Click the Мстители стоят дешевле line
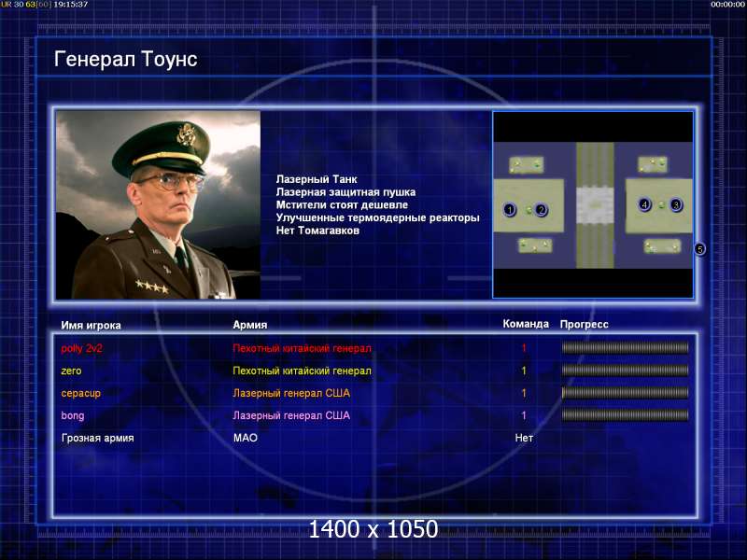Viewport: 747px width, 560px height. click(x=342, y=204)
